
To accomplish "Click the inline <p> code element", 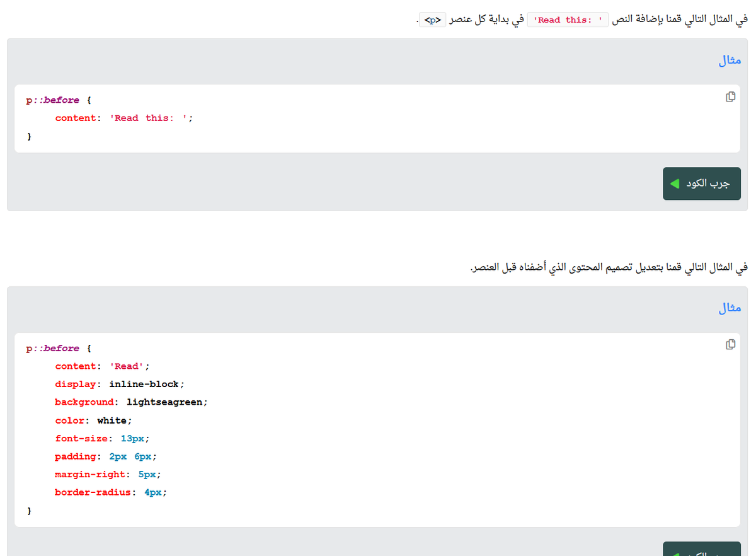I will [x=432, y=18].
